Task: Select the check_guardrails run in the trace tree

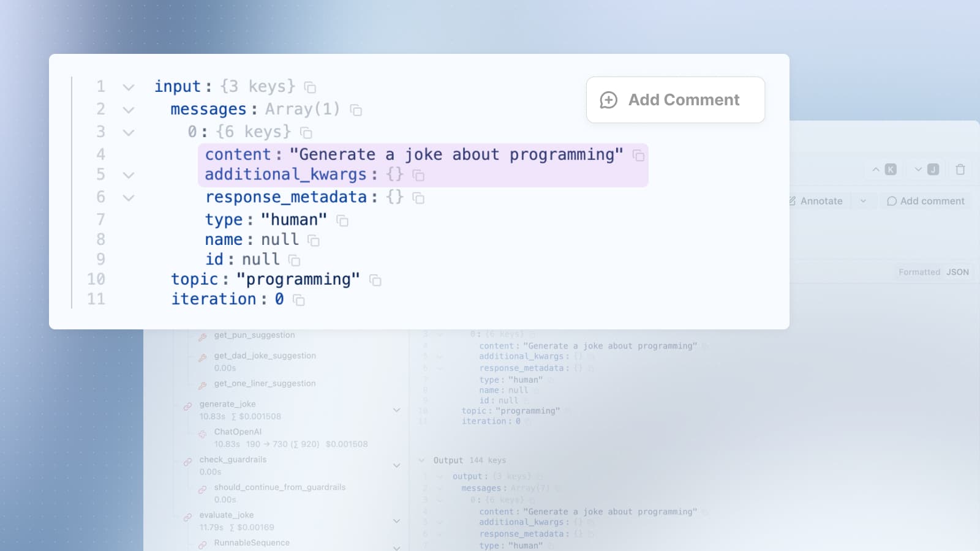Action: (x=233, y=459)
